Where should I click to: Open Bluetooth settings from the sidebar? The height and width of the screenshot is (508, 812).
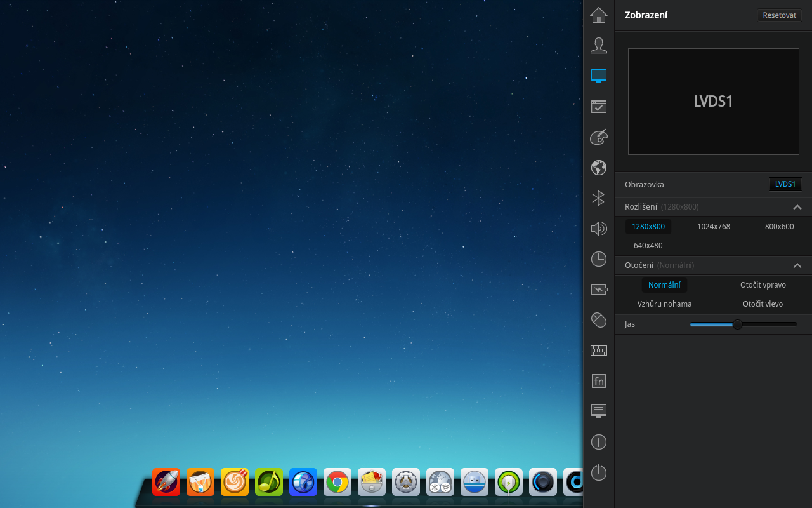pyautogui.click(x=598, y=198)
